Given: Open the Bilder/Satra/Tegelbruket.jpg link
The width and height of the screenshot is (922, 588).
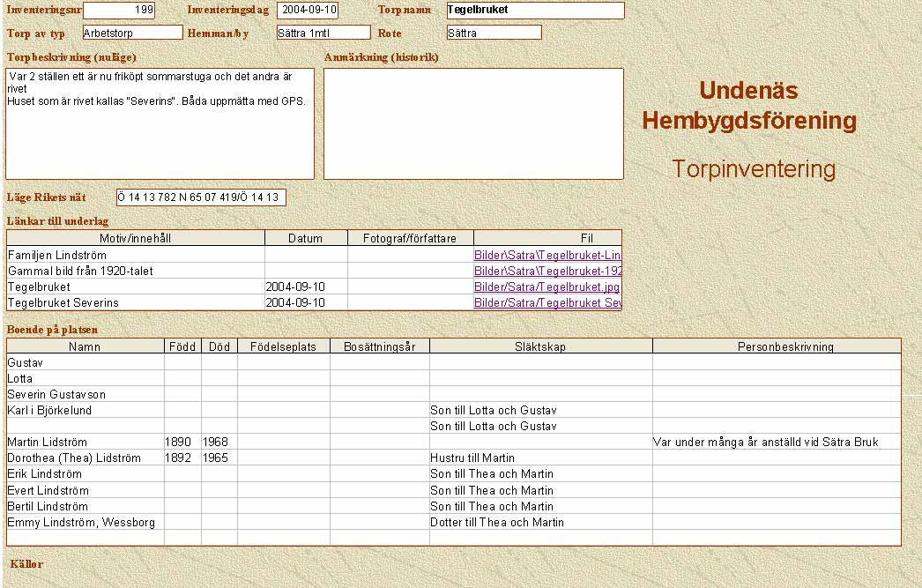Looking at the screenshot, I should (x=547, y=287).
